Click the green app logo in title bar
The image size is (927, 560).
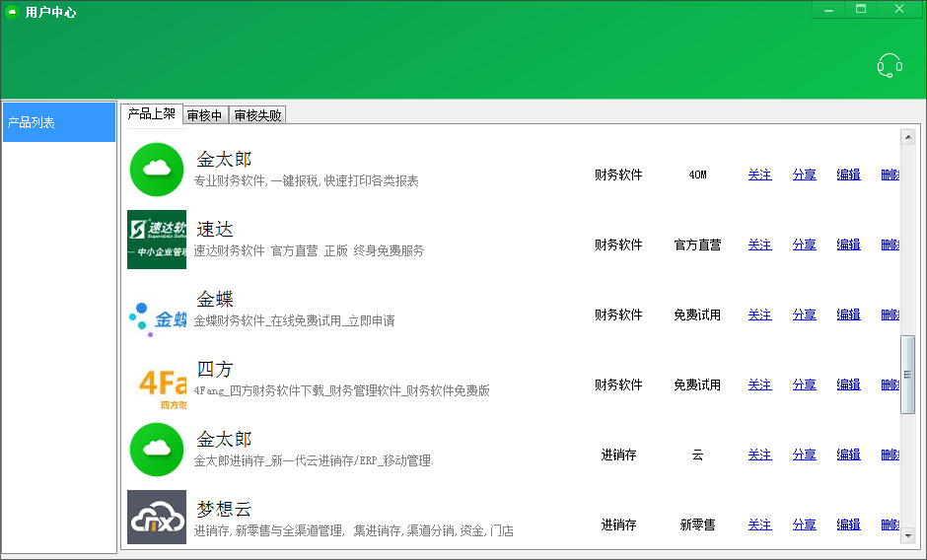[x=12, y=12]
